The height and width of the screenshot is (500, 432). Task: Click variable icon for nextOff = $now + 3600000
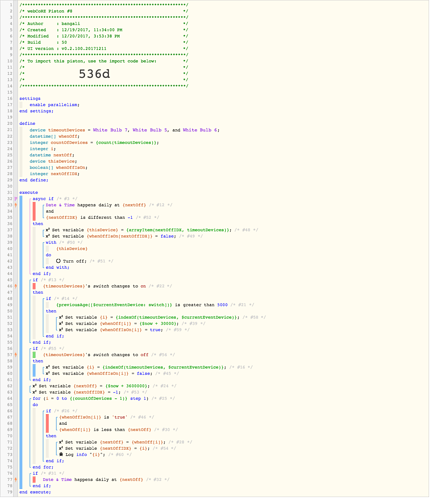point(35,387)
